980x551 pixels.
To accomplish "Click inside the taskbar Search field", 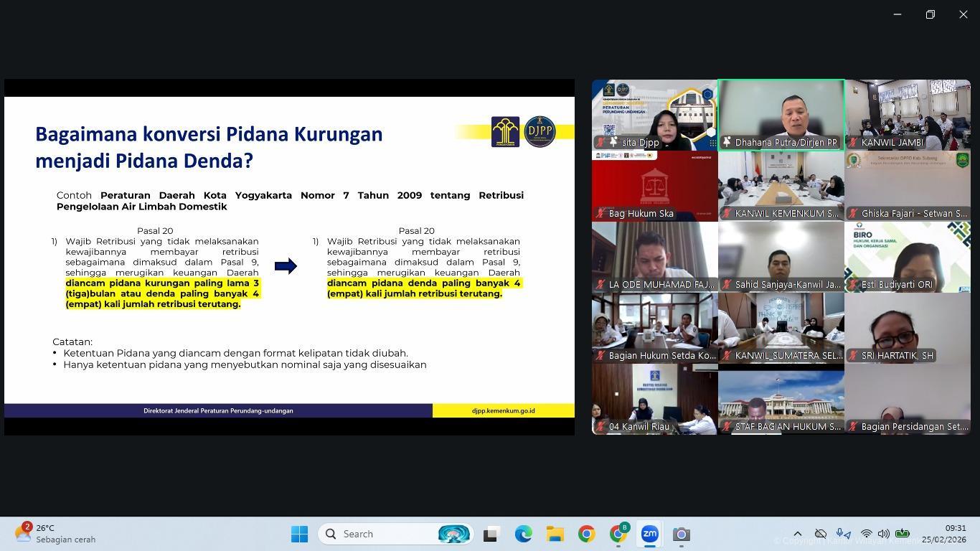I will click(x=380, y=534).
